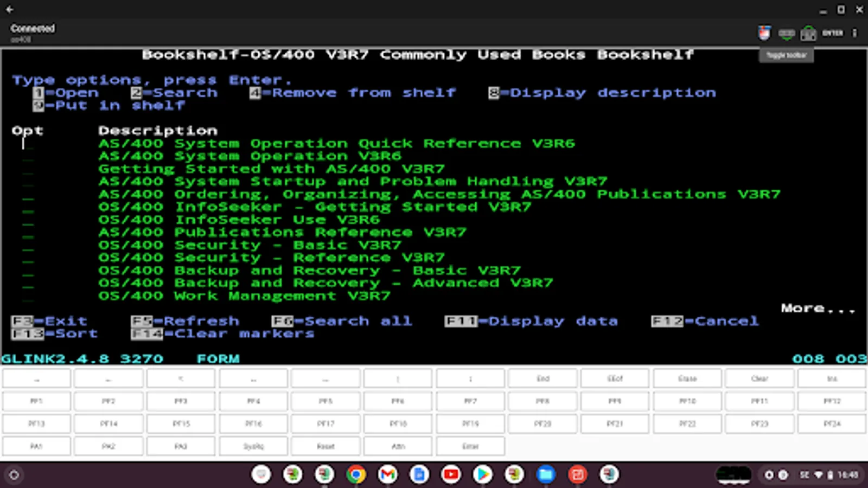Image resolution: width=868 pixels, height=488 pixels.
Task: Click the 'F14=Clear markers' label
Action: point(222,334)
